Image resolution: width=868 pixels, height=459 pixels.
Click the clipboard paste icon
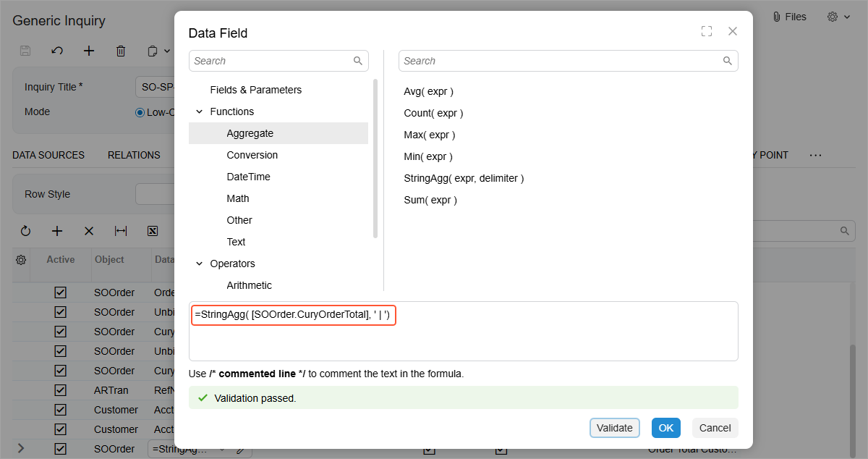[153, 51]
